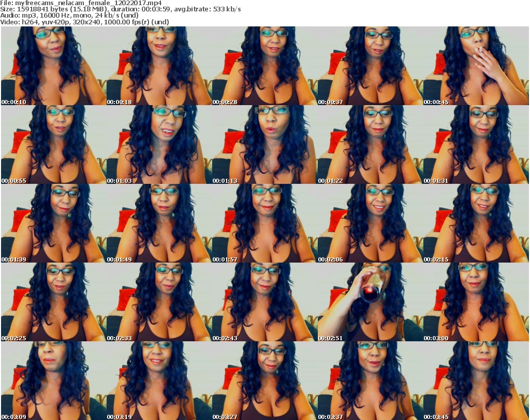Select the thumbnail frame stamped 00:00:55

click(54, 144)
